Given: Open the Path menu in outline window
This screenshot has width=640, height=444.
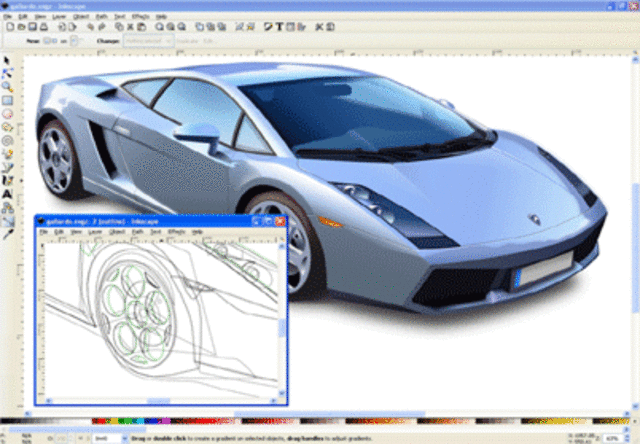Looking at the screenshot, I should pyautogui.click(x=138, y=232).
